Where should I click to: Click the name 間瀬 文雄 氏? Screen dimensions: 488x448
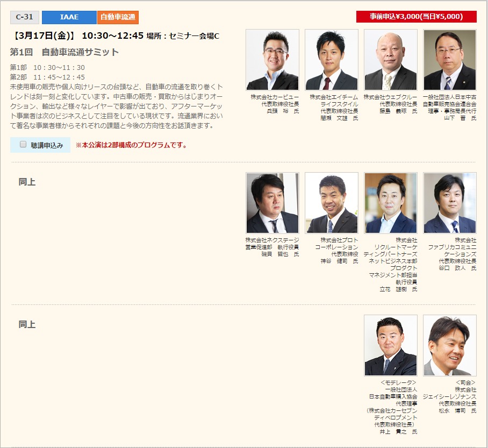339,118
